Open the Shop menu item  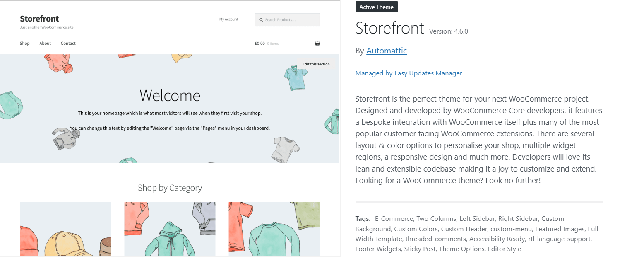(x=25, y=44)
